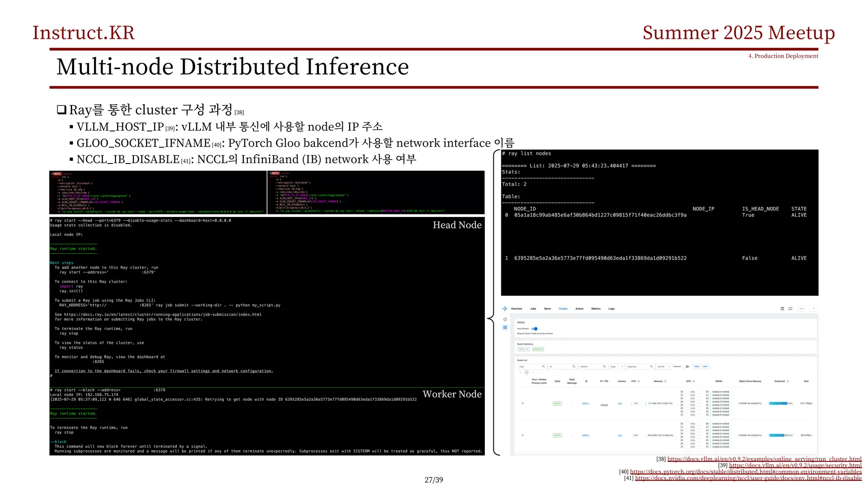Open the Overview tab in Ray dashboard
The height and width of the screenshot is (488, 868).
pos(517,309)
